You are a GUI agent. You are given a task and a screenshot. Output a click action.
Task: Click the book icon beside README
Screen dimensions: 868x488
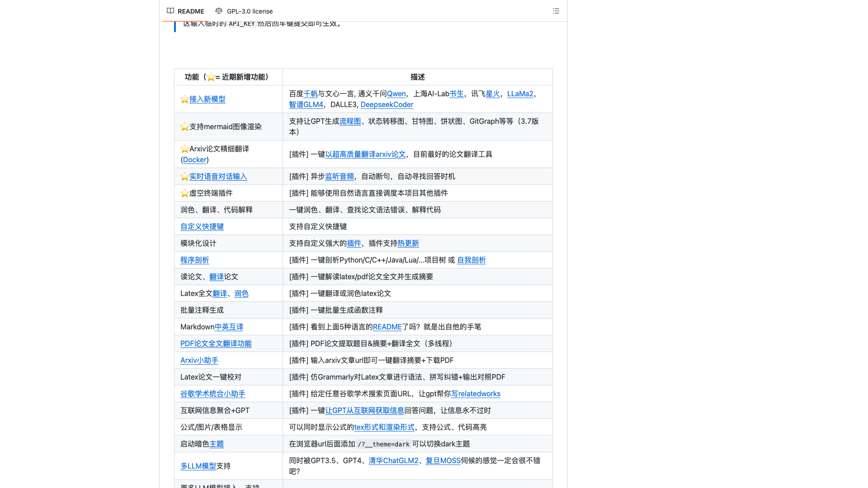pyautogui.click(x=170, y=11)
